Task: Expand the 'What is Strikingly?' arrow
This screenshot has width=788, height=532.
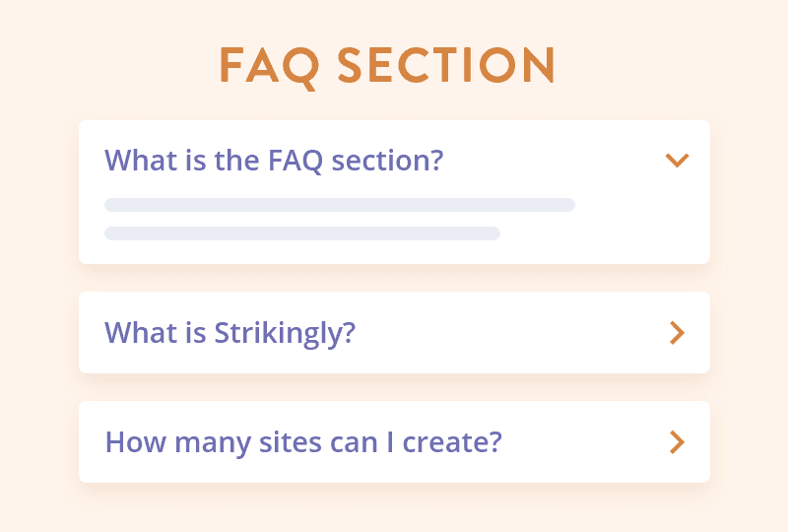Action: 677,333
